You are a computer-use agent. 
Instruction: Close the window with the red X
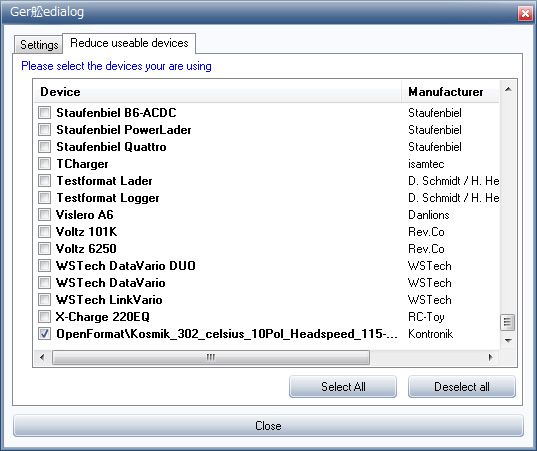tap(525, 14)
